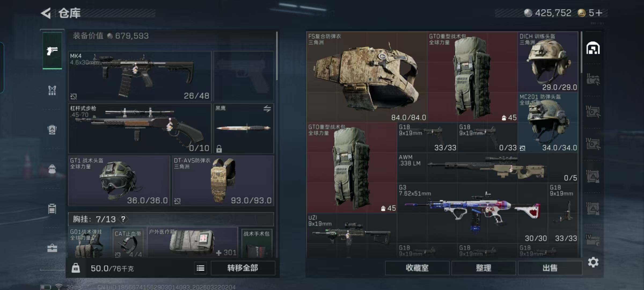Open the briefcase category in sidebar

click(52, 248)
